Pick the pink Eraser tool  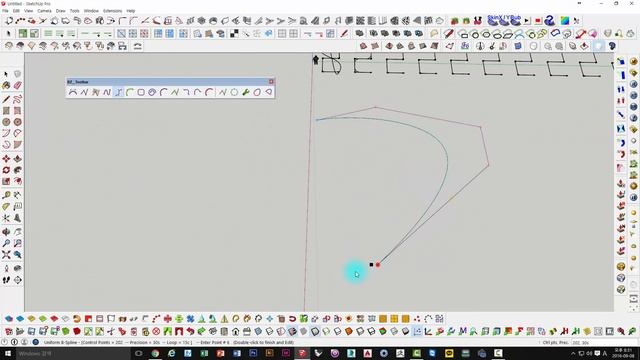click(18, 85)
